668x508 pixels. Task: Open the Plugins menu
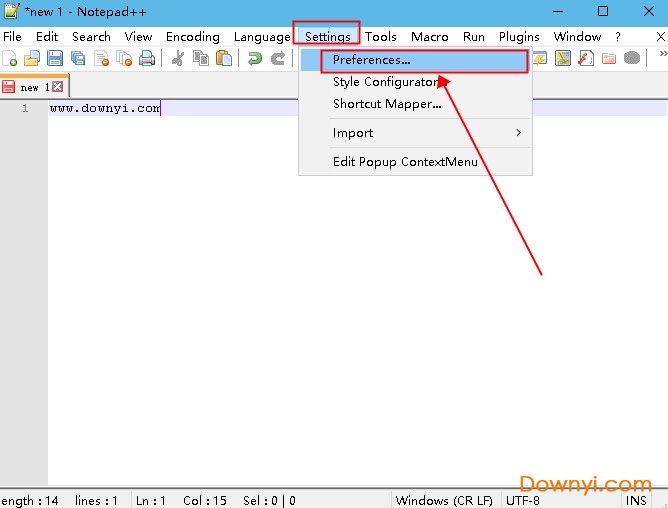[x=519, y=37]
